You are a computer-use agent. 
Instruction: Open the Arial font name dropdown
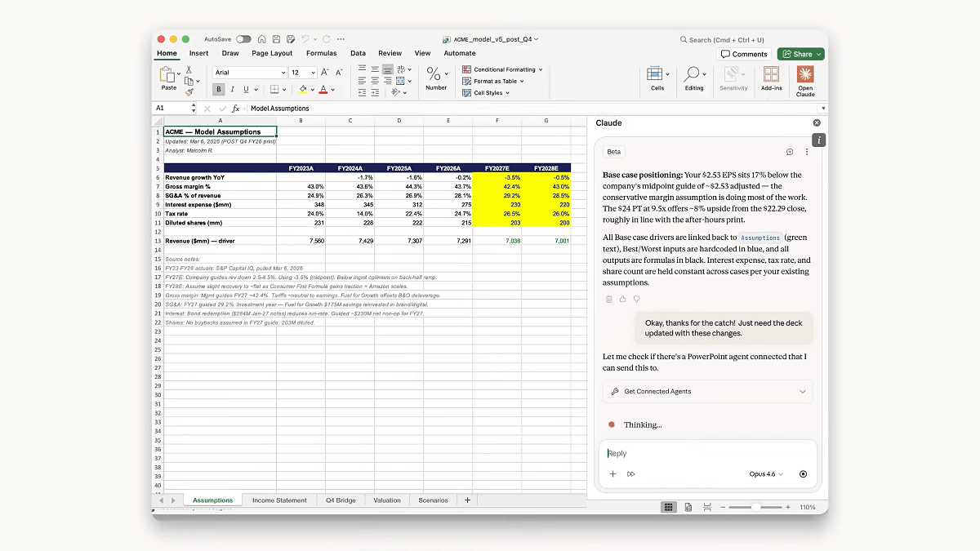point(249,73)
